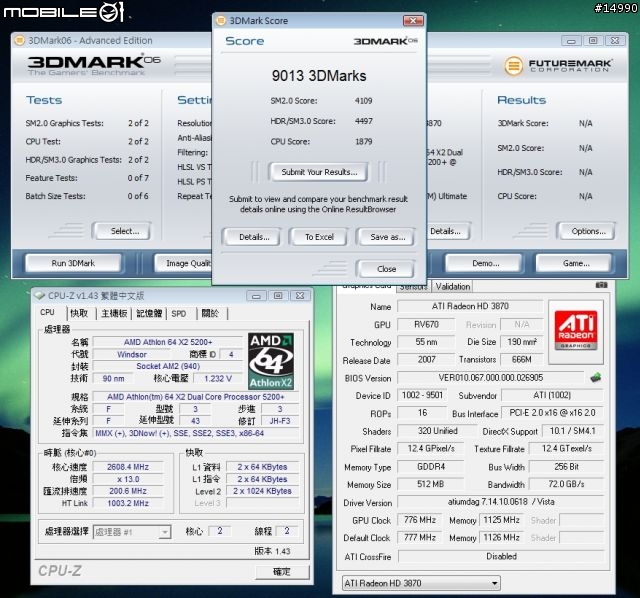
Task: Click the 3DMark06 window title bar icon
Action: [x=20, y=40]
